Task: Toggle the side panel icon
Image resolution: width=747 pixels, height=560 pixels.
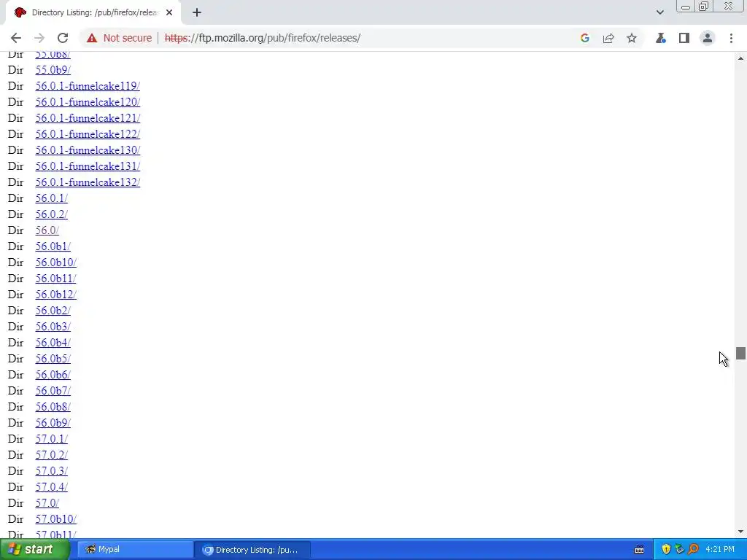Action: tap(684, 38)
